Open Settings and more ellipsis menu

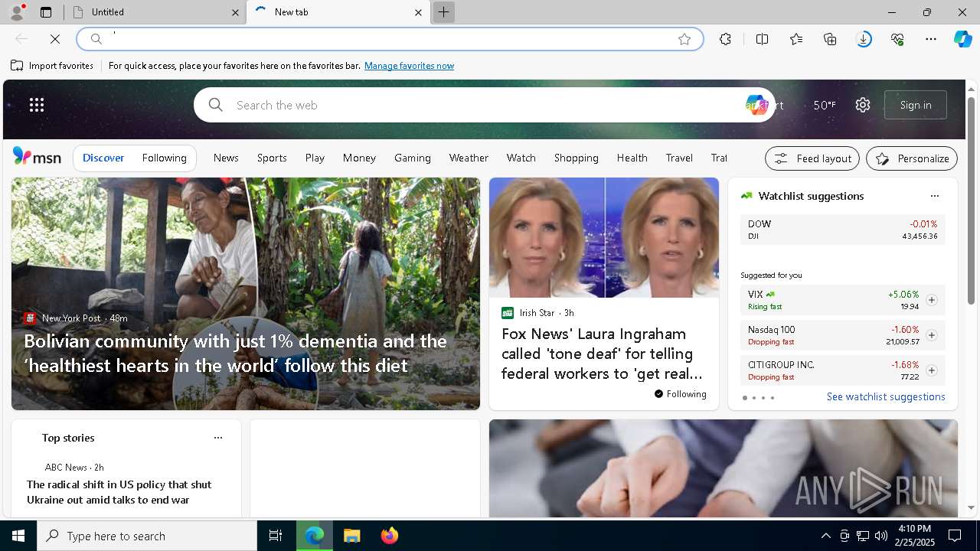(931, 39)
